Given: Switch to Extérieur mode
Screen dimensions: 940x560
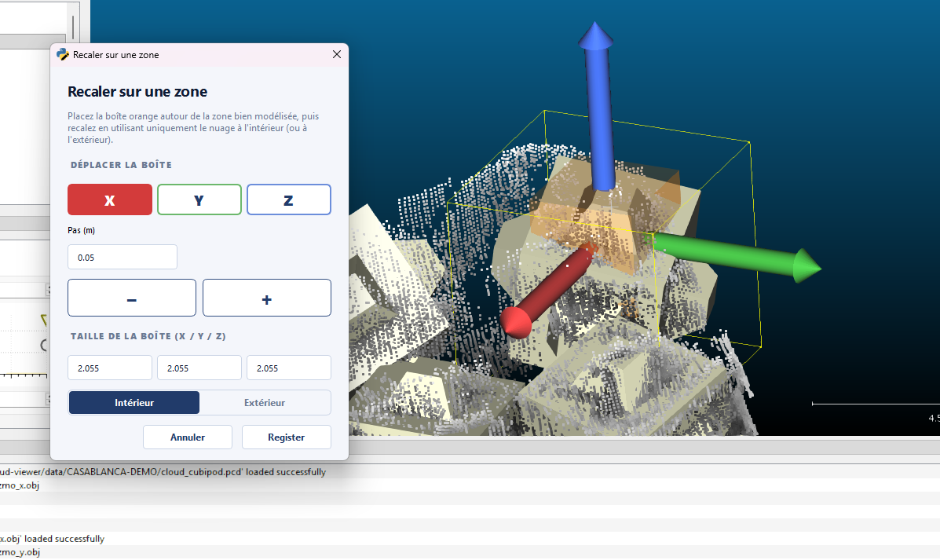Looking at the screenshot, I should pos(265,402).
